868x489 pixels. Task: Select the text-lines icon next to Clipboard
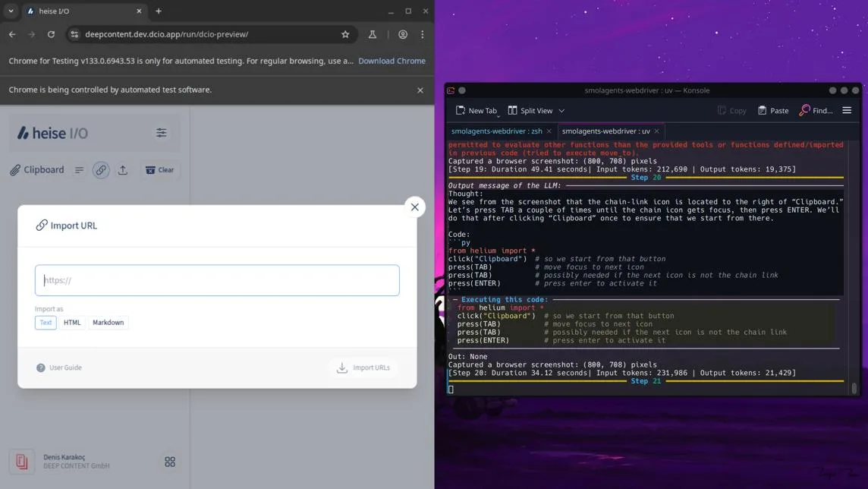[79, 169]
